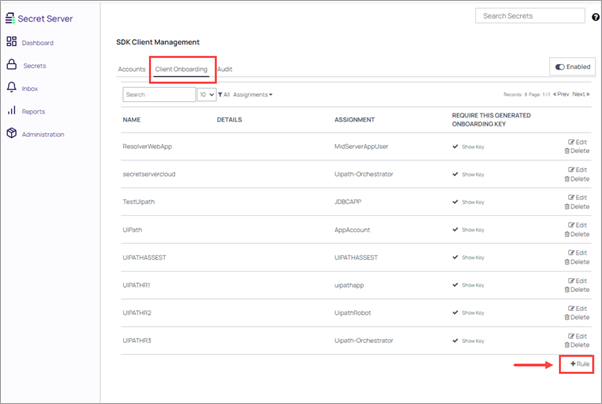Edit the UIPATHR2 rule
The image size is (602, 404).
pos(577,308)
